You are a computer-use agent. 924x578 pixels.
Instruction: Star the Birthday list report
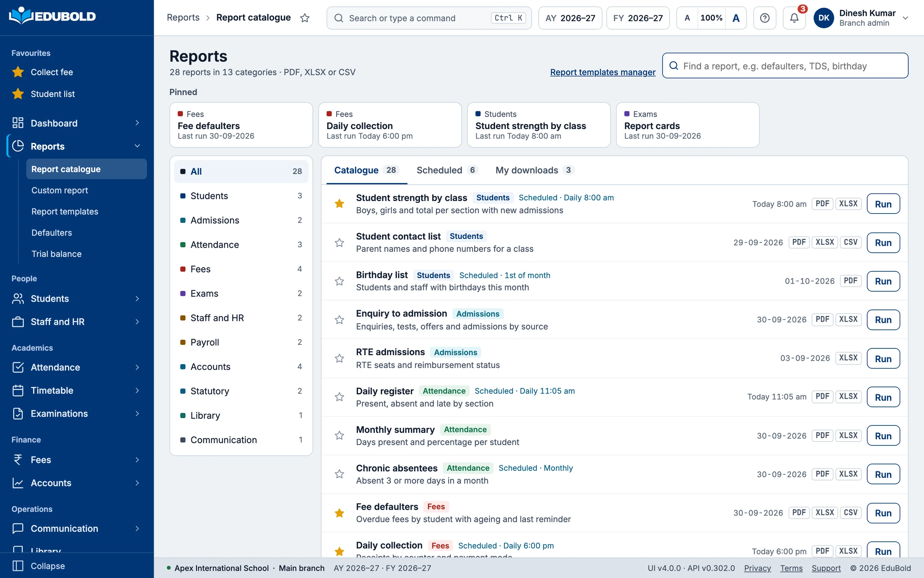[x=339, y=281]
